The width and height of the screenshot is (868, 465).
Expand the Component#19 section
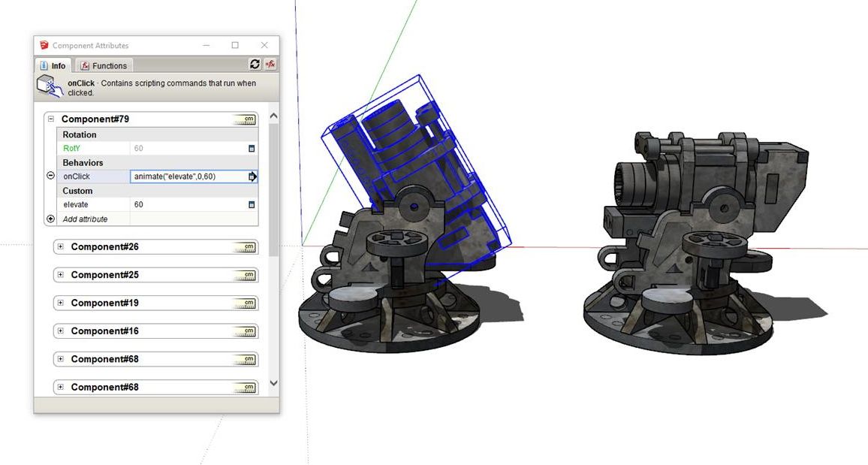(60, 303)
